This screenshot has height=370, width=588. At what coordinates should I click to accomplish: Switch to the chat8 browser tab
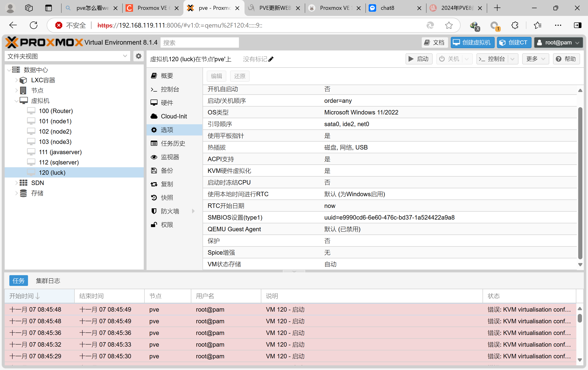coord(395,8)
